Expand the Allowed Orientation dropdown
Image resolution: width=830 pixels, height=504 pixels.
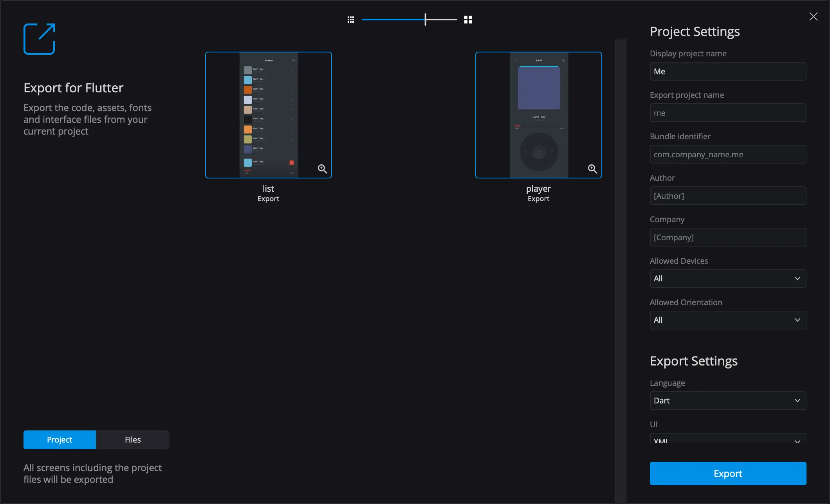(727, 320)
